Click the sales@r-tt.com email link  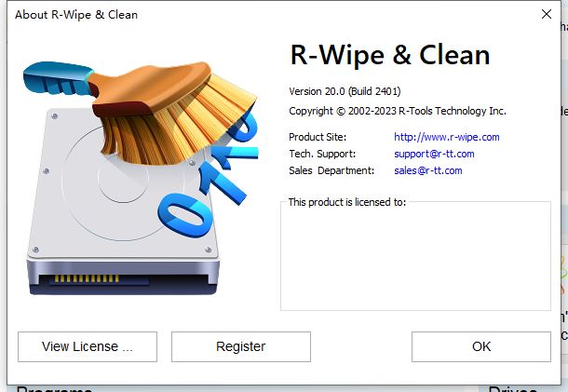[x=427, y=170]
